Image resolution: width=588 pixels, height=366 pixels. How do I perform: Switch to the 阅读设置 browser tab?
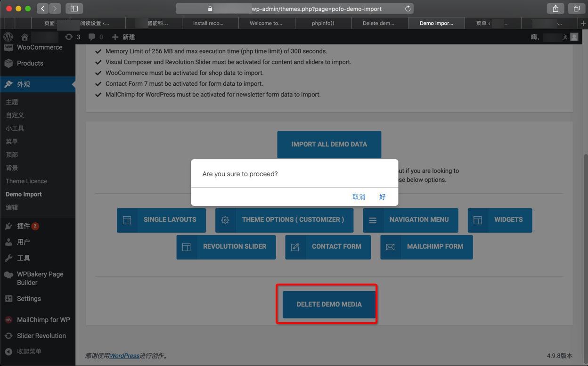point(97,23)
